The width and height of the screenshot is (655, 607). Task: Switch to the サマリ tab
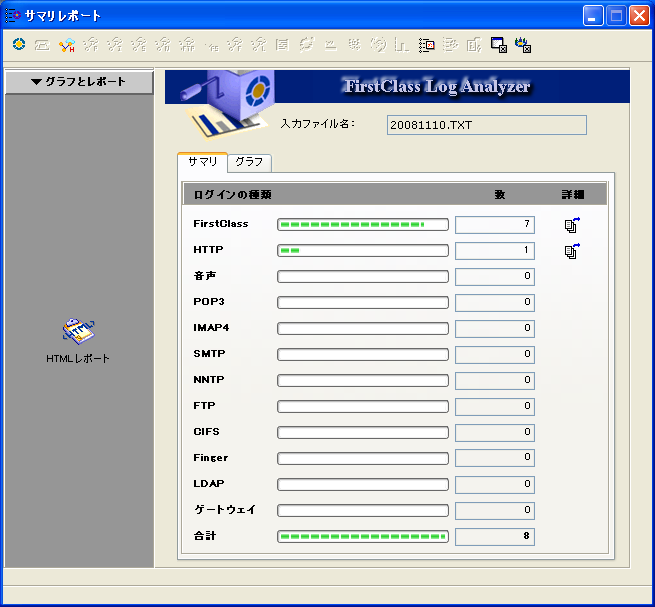(x=203, y=162)
